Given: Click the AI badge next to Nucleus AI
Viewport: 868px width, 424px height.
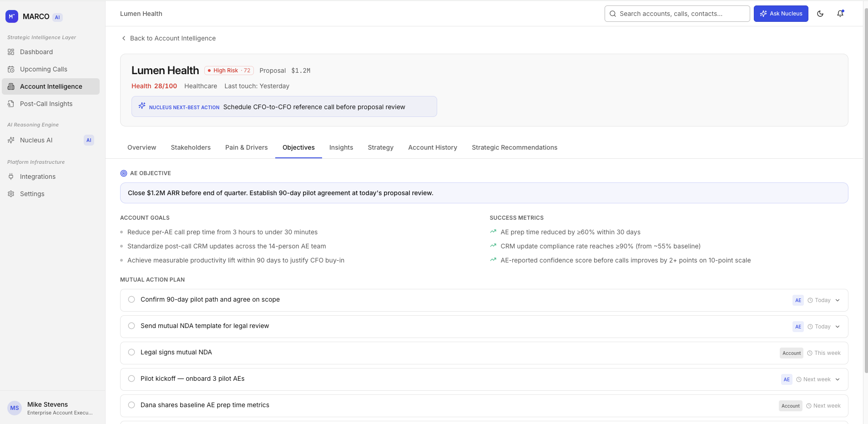Looking at the screenshot, I should (89, 140).
